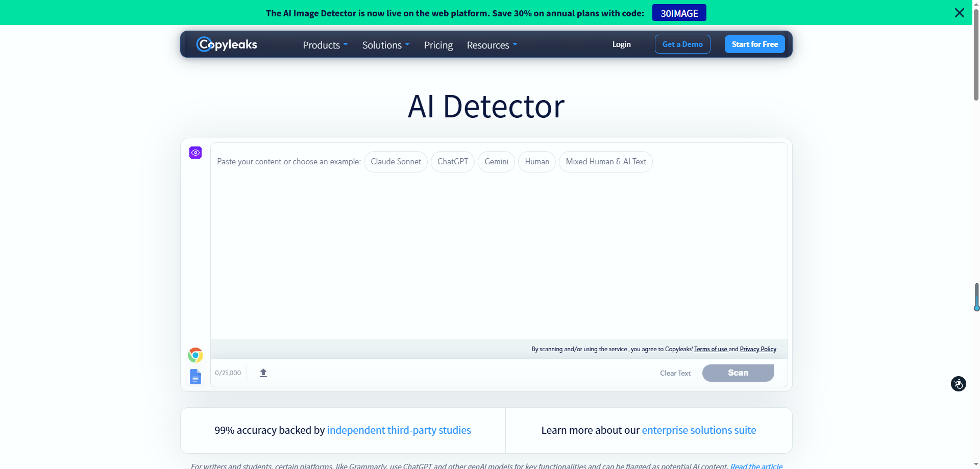The height and width of the screenshot is (469, 980).
Task: Open the Read the article link
Action: pos(756,465)
